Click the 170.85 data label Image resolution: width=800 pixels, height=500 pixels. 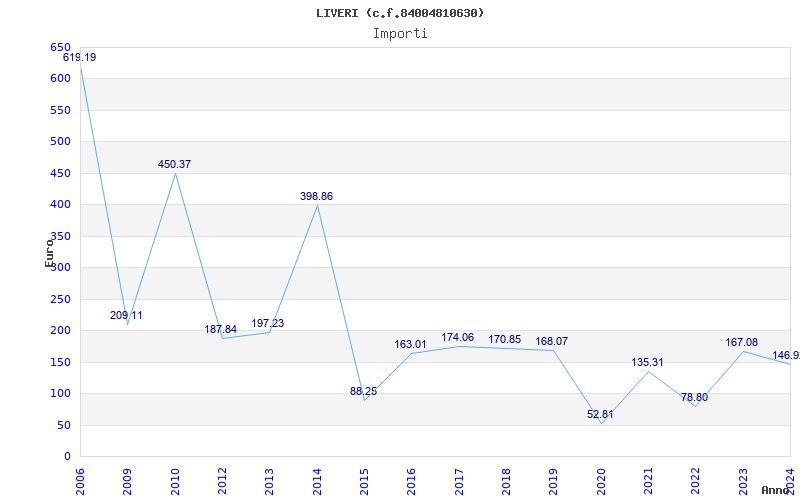505,339
